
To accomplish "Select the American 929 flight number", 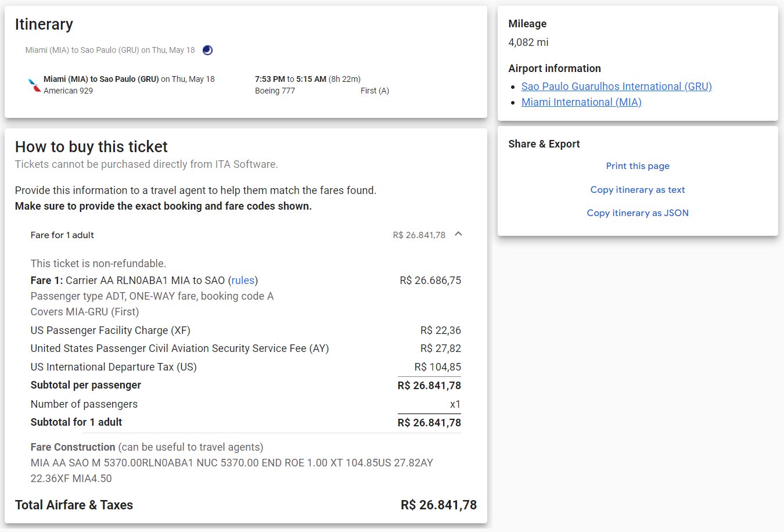I will pyautogui.click(x=68, y=91).
